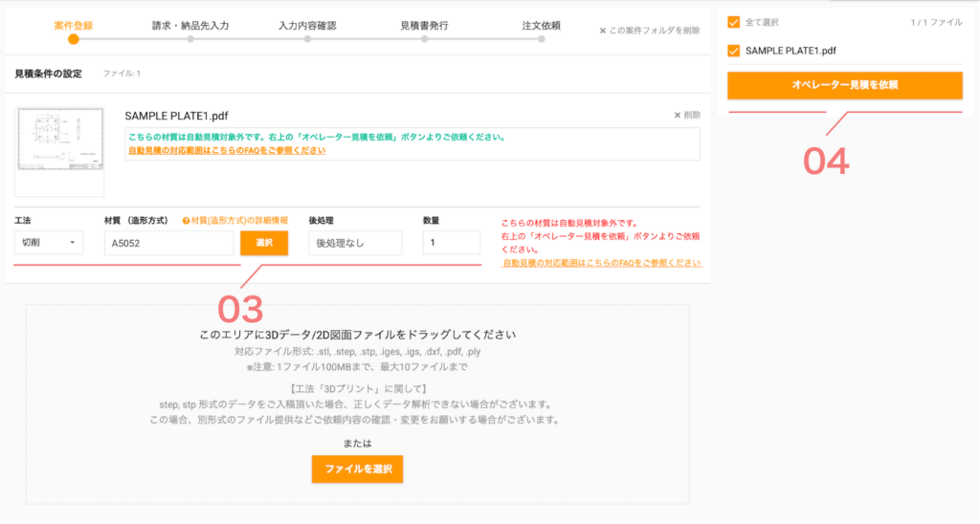Click the 見積書発行 step dot
Viewport: 980px width, 524px height.
coord(424,39)
